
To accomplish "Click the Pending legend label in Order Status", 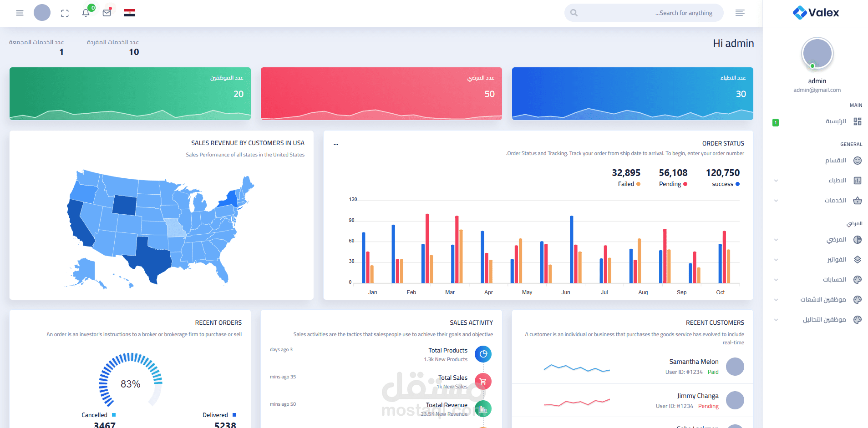I will 670,184.
